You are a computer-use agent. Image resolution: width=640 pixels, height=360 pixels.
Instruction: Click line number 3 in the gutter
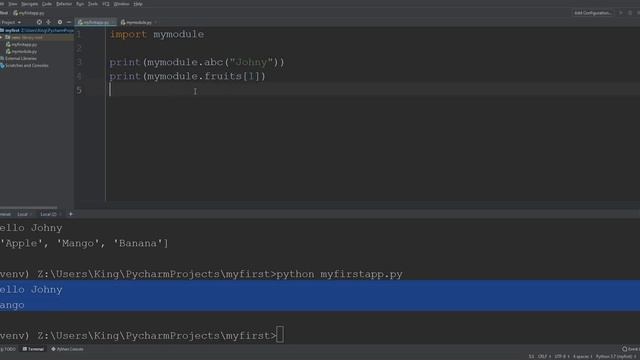(79, 62)
